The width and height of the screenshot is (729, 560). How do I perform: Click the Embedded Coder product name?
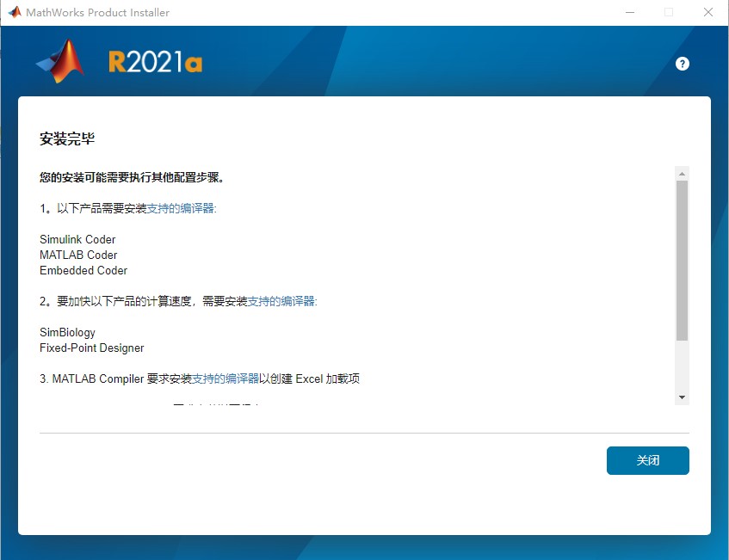[83, 271]
